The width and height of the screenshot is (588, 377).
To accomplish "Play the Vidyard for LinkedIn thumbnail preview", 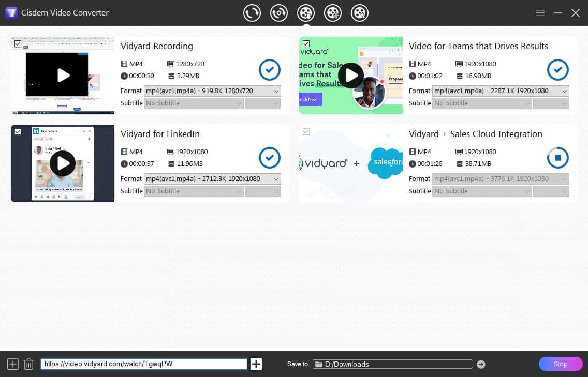I will click(x=63, y=163).
